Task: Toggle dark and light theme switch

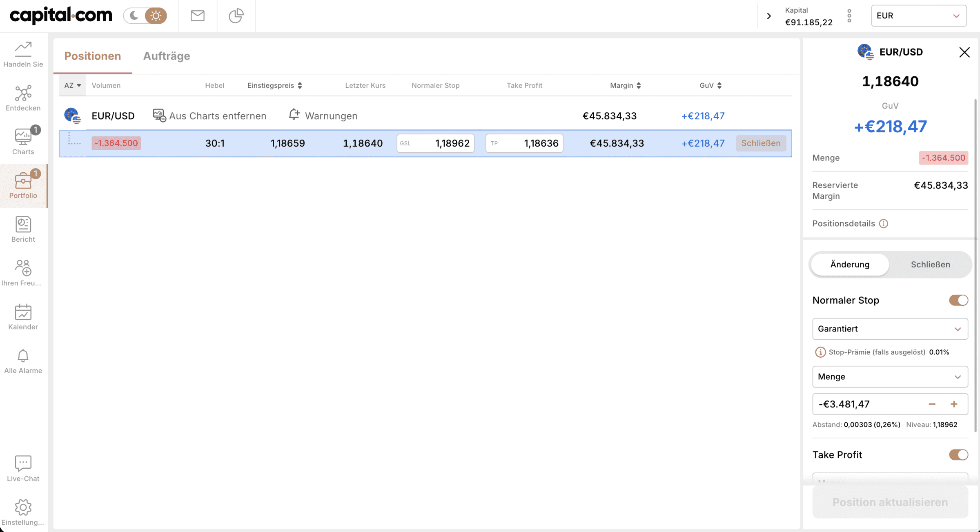Action: pos(145,16)
